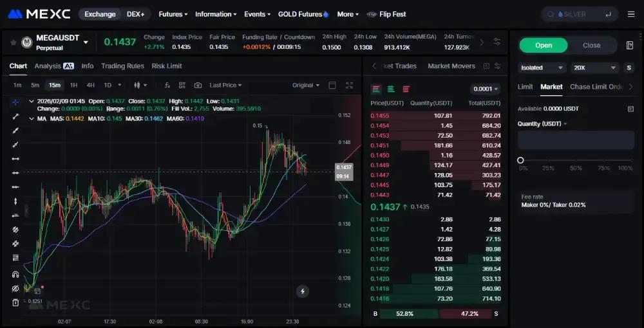This screenshot has width=644, height=328.
Task: Set the chart interval to 1H
Action: pyautogui.click(x=73, y=86)
